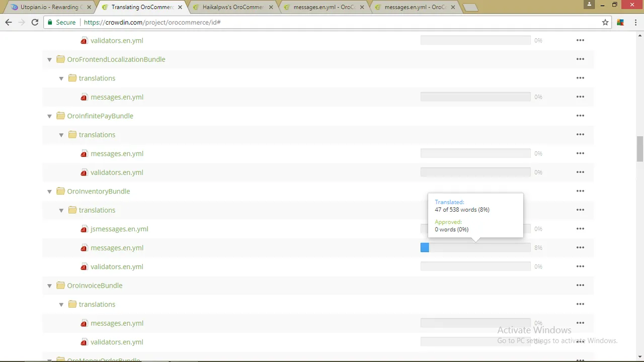Click file icon of jsmessages.en.yml
The image size is (644, 362).
point(84,229)
